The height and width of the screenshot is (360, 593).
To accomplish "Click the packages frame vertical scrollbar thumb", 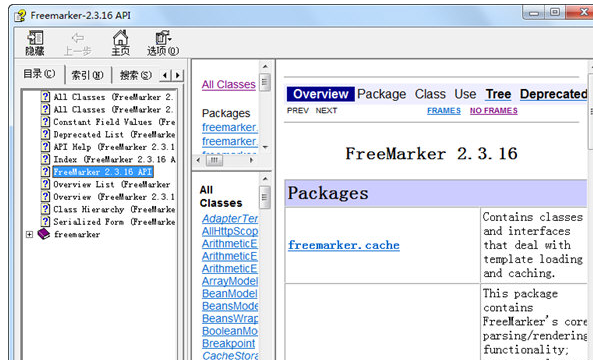I will 265,82.
